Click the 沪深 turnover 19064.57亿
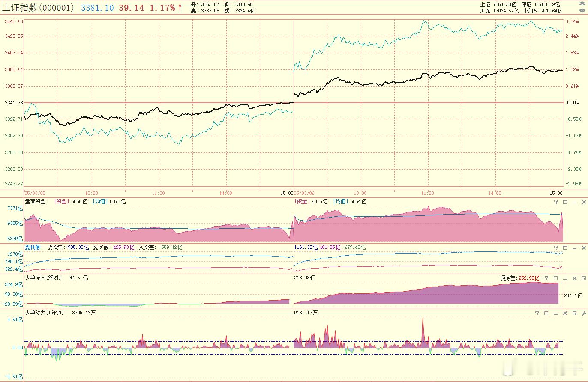This screenshot has height=382, width=588. 507,11
